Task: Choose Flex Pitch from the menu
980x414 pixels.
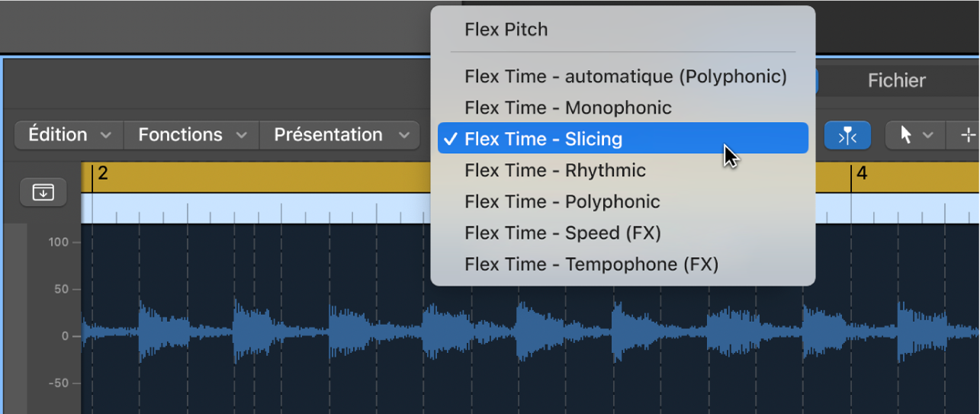Action: 506,30
